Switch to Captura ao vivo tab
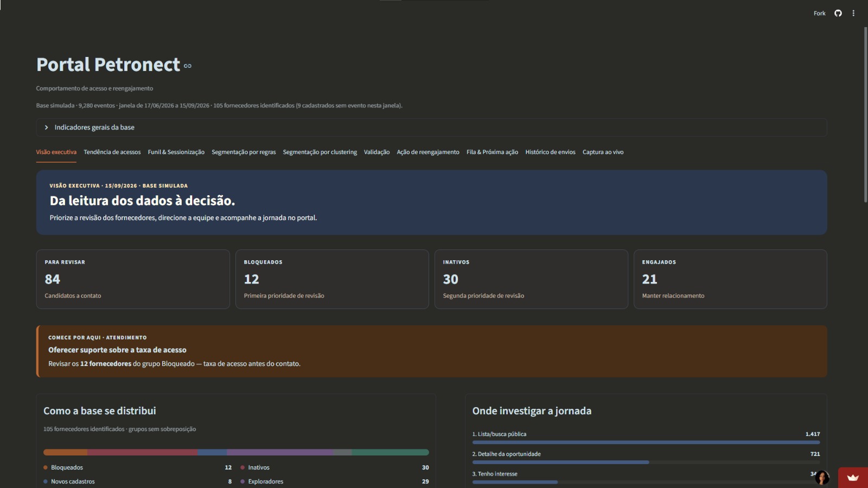The width and height of the screenshot is (868, 488). pyautogui.click(x=603, y=152)
